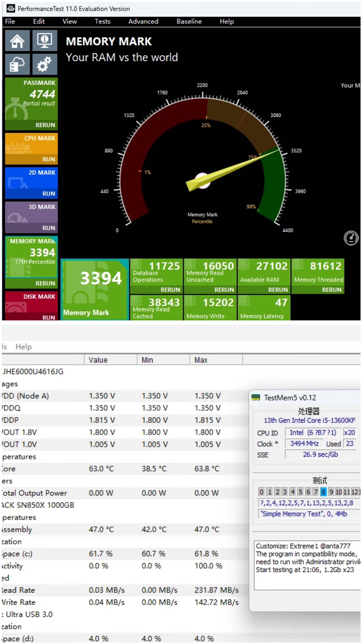Click the 63.0 °C core temperature value
This screenshot has height=644, width=362.
(x=101, y=469)
